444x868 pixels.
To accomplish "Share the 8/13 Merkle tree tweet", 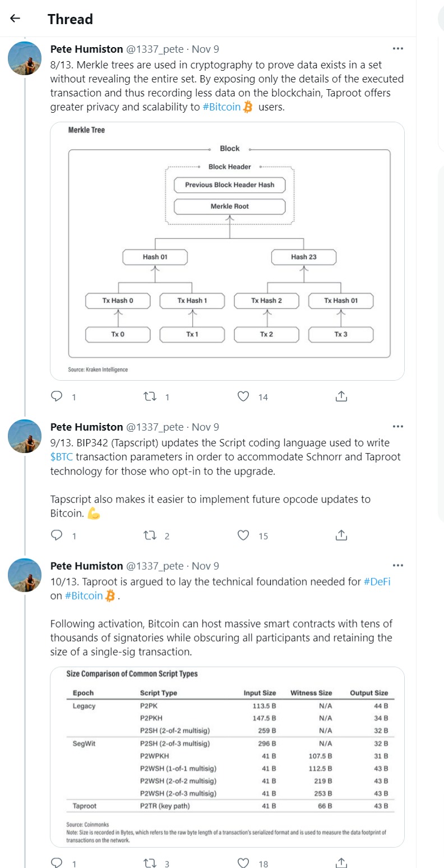I will (341, 396).
